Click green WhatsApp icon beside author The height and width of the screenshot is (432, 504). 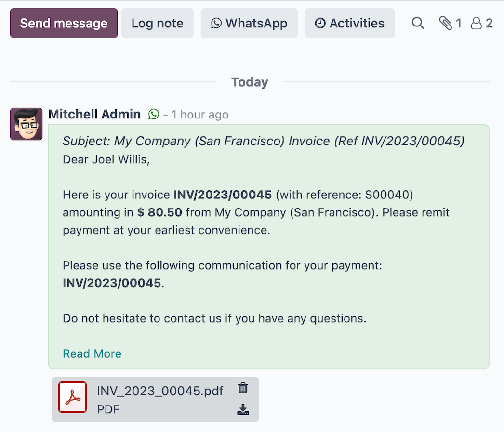(x=154, y=114)
